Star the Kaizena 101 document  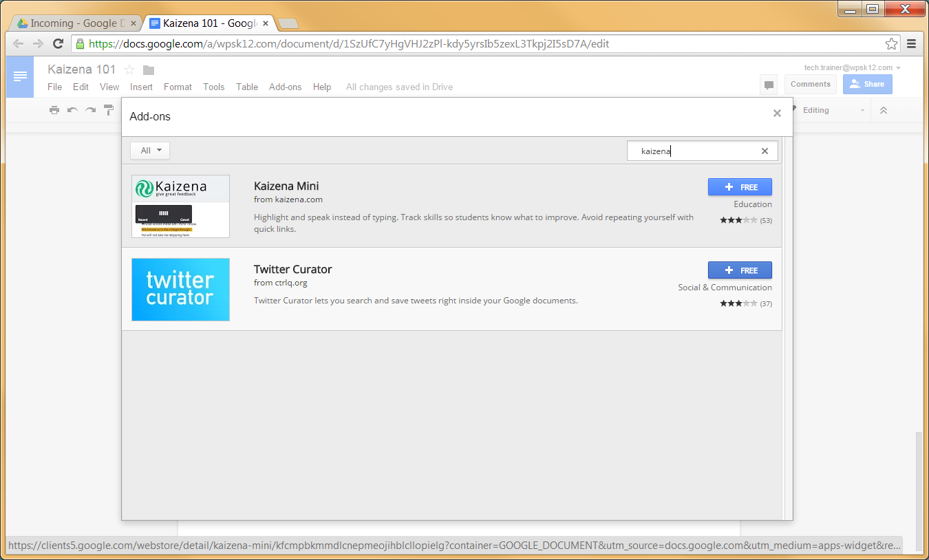coord(129,69)
